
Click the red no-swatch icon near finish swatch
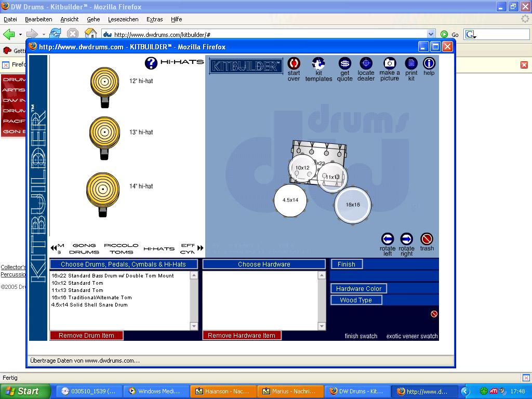[434, 314]
